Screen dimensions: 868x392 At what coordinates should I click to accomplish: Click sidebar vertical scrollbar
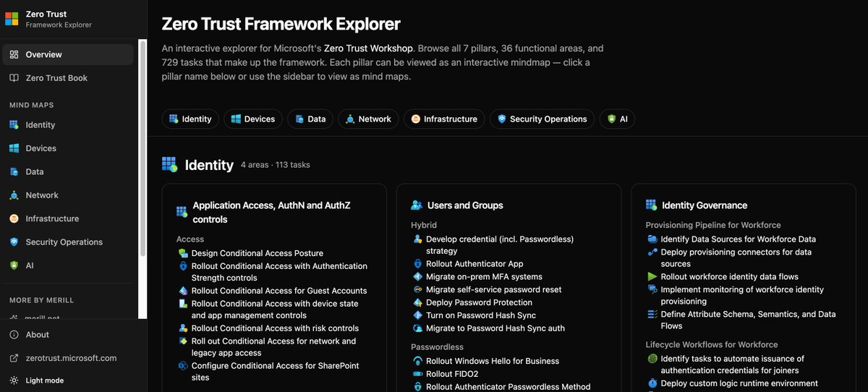(142, 148)
